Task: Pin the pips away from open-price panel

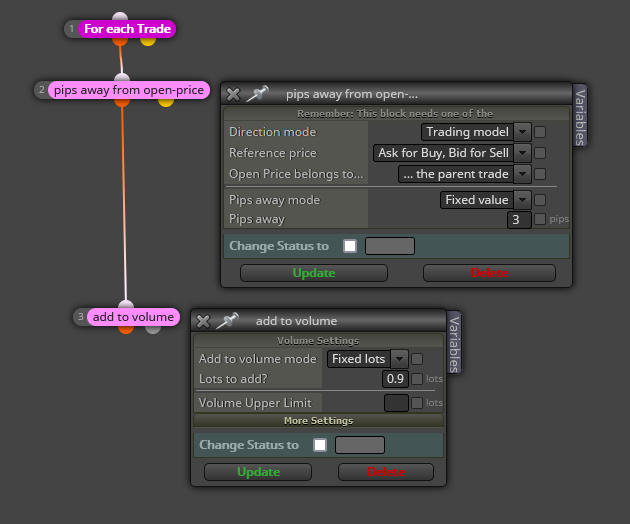Action: tap(257, 94)
